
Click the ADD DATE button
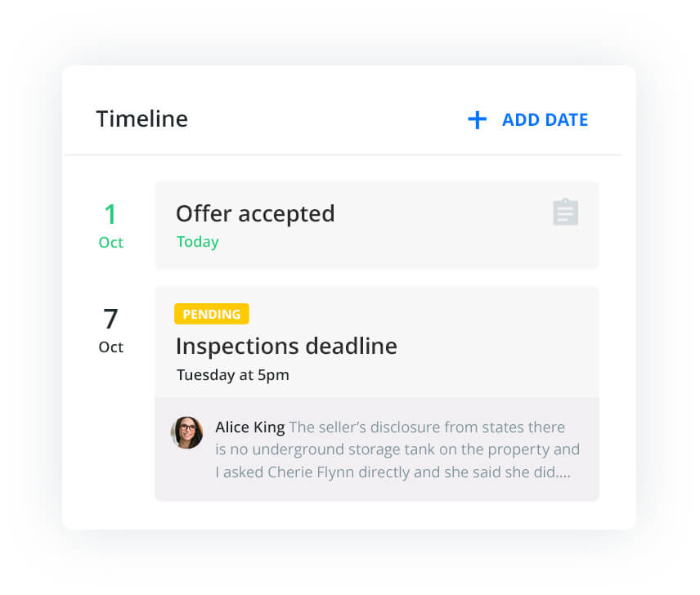click(x=545, y=119)
